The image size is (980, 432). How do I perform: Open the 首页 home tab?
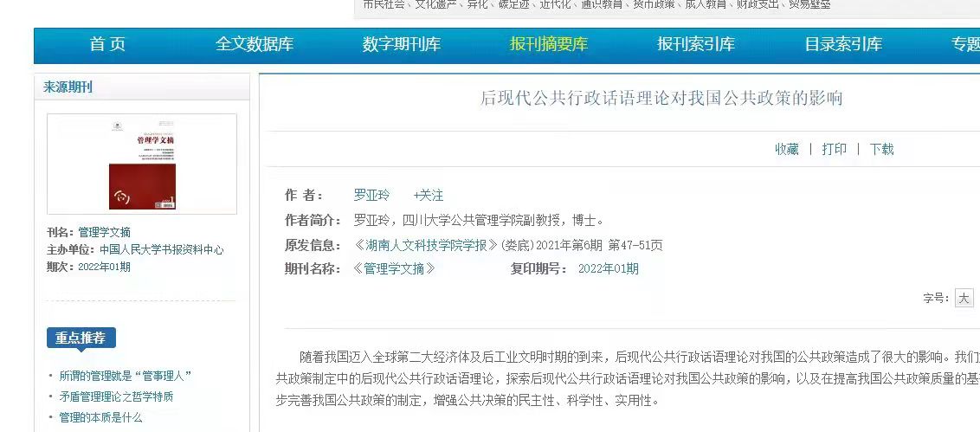[107, 45]
